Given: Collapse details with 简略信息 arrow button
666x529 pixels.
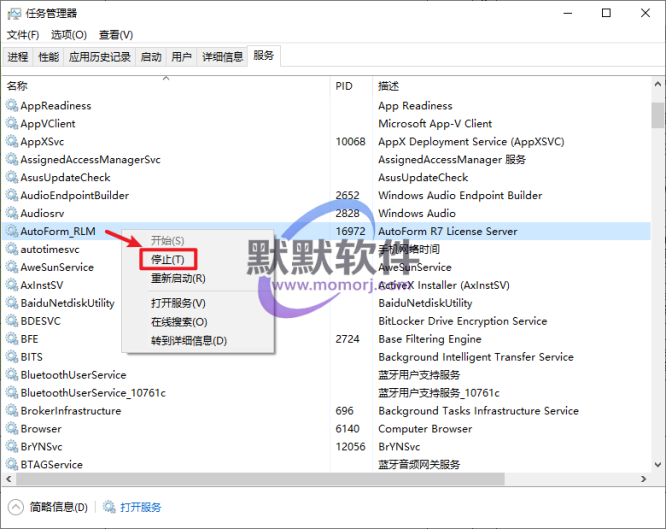Looking at the screenshot, I should tap(16, 508).
